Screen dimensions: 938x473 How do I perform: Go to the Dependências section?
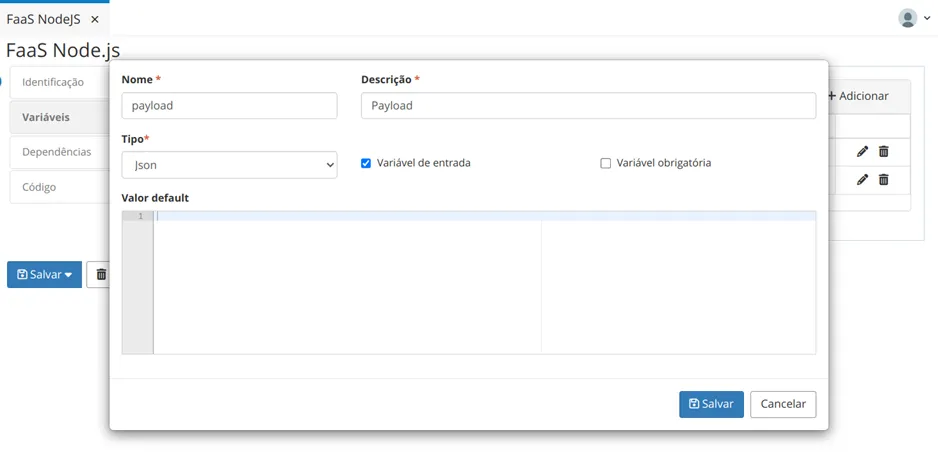coord(60,152)
